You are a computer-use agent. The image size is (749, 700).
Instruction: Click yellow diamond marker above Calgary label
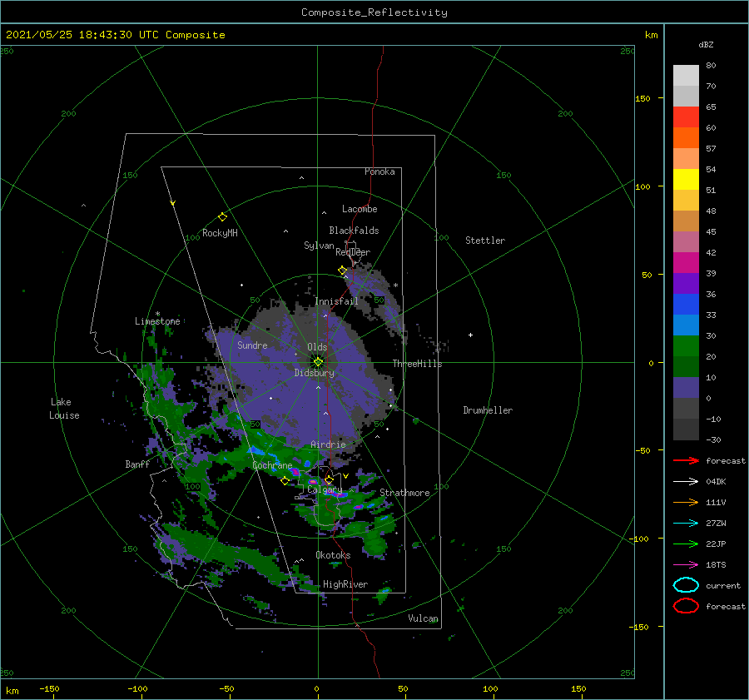329,479
